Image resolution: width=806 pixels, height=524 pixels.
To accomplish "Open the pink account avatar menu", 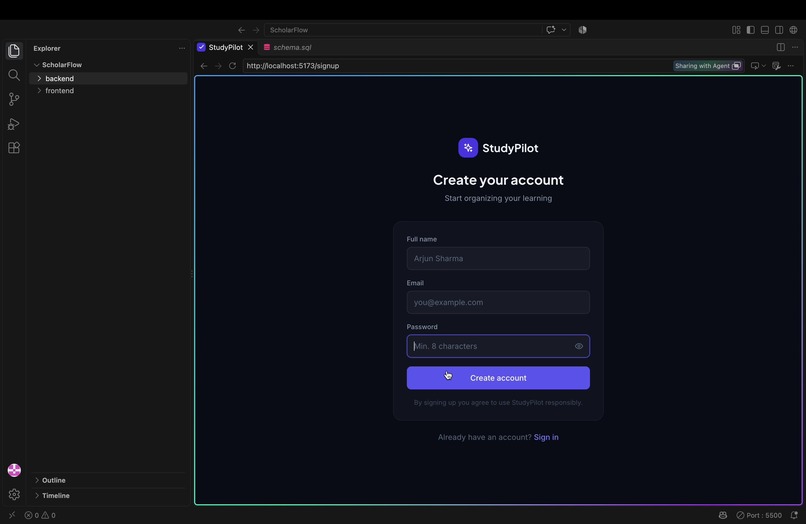I will pyautogui.click(x=14, y=470).
